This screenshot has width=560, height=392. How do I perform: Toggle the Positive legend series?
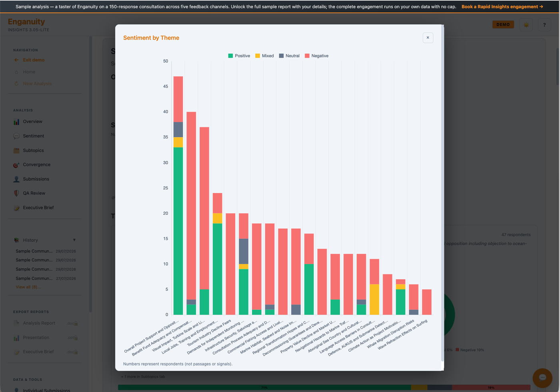pyautogui.click(x=239, y=56)
